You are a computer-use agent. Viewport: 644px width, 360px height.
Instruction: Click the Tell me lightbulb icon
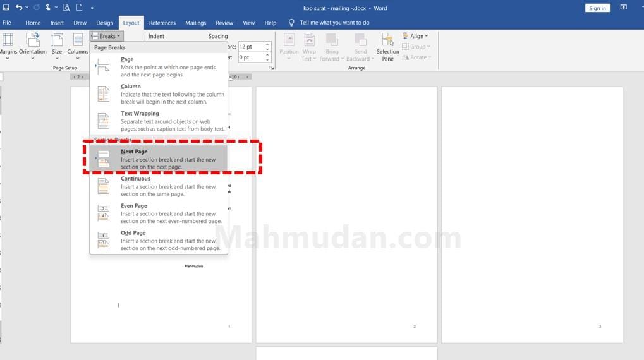291,23
